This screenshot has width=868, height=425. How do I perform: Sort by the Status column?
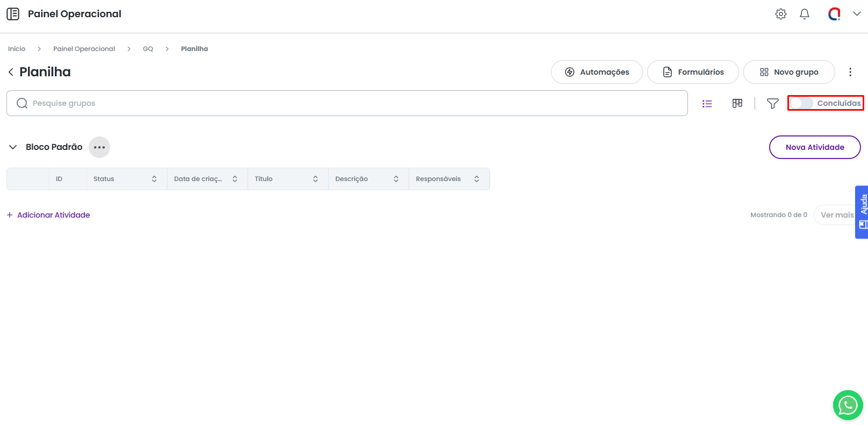tap(154, 179)
